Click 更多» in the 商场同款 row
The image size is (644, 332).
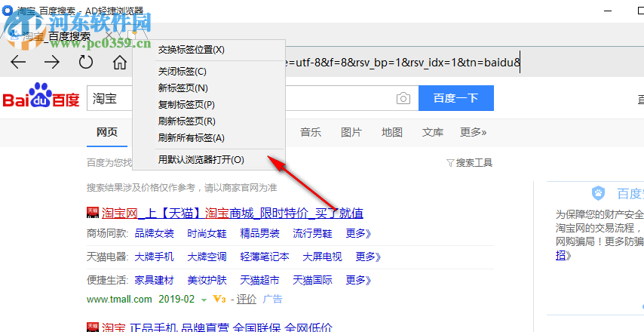(358, 234)
